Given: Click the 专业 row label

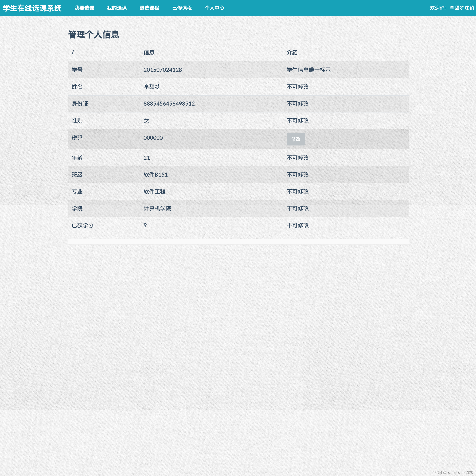Looking at the screenshot, I should (77, 191).
